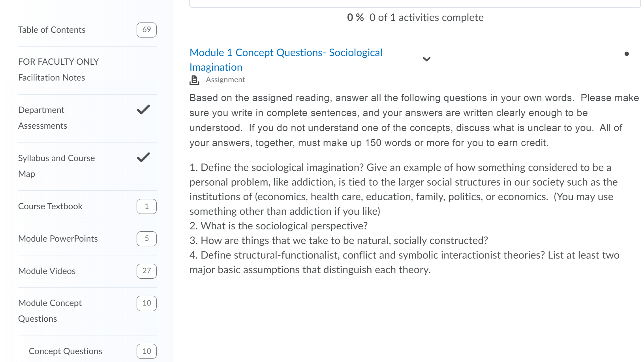Click the Course Textbook count badge
The width and height of the screenshot is (644, 362).
(x=146, y=206)
